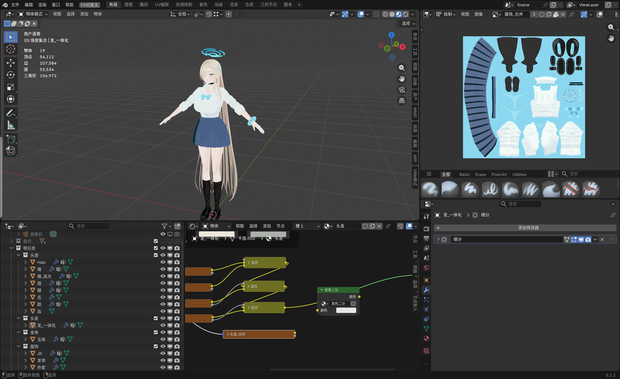Viewport: 620px width, 379px height.
Task: Uncheck the 头发 collection exclude checkbox
Action: (155, 318)
